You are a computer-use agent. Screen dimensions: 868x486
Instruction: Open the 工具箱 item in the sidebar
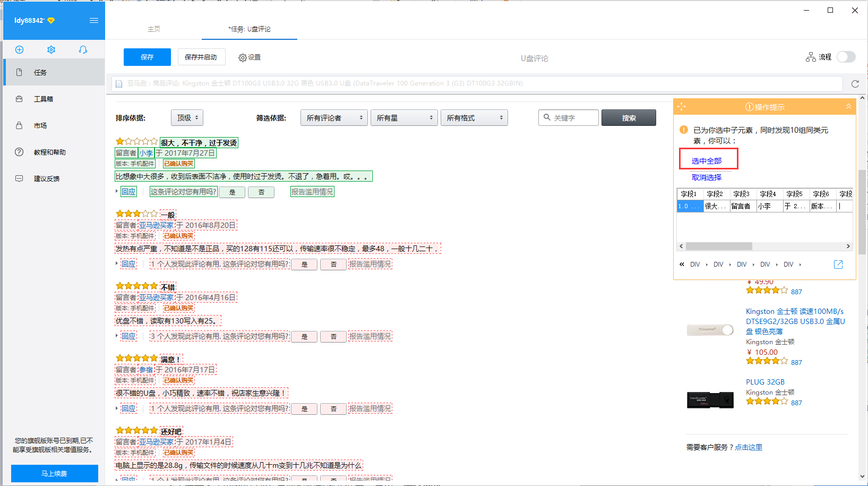pyautogui.click(x=54, y=99)
